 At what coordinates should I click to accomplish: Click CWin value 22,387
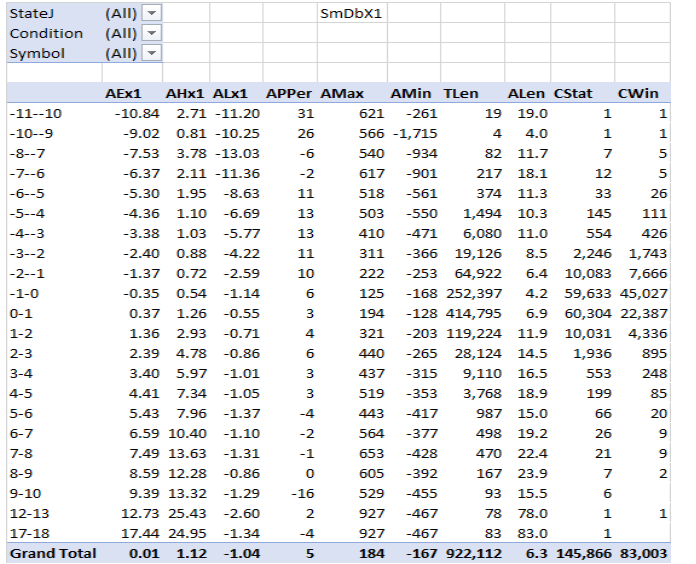644,314
